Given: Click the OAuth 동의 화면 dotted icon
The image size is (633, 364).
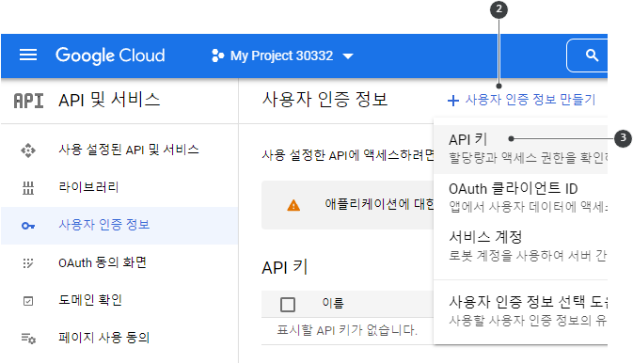Looking at the screenshot, I should click(28, 263).
